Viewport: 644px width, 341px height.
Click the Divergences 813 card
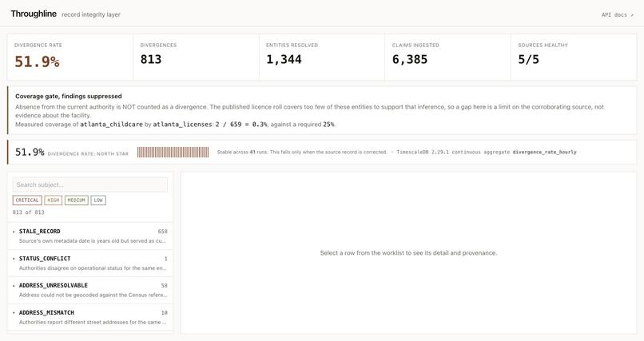[196, 57]
